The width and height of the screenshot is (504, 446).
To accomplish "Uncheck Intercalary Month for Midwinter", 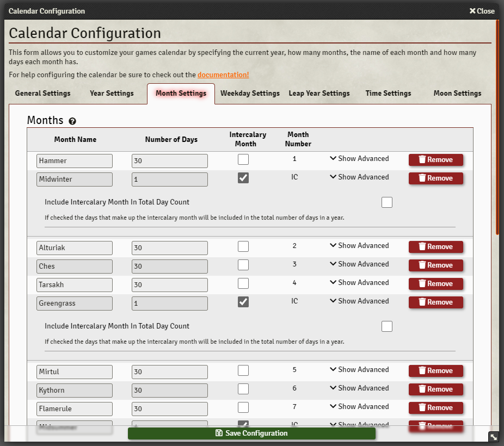I will coord(243,178).
